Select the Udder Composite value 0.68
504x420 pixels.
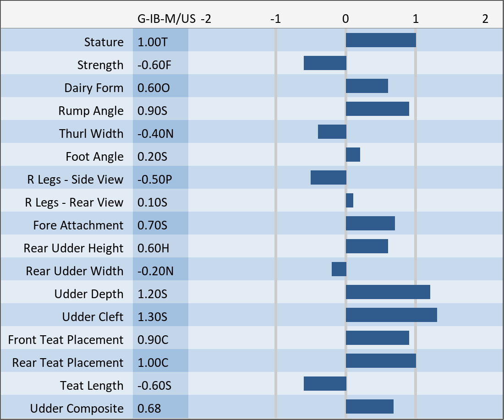[x=149, y=409]
